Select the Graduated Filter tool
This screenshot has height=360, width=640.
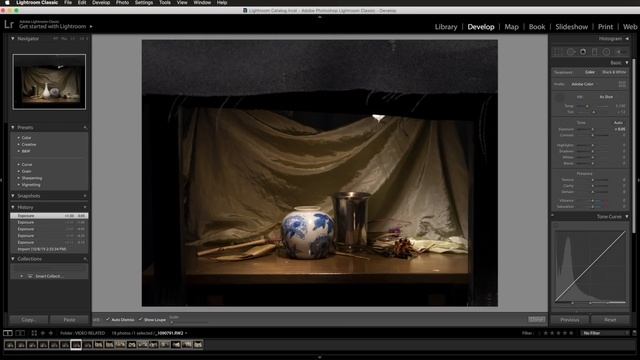point(595,52)
